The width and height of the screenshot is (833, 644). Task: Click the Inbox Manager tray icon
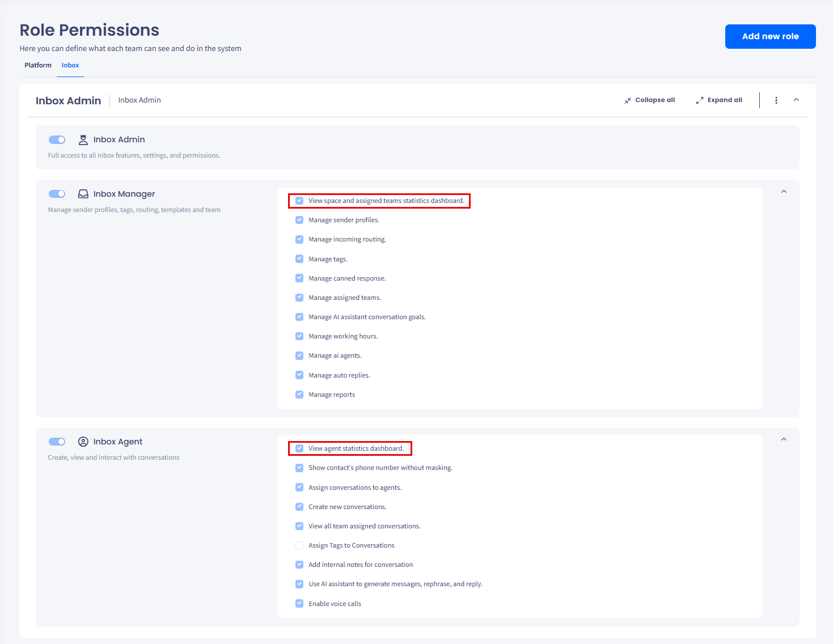pos(83,194)
